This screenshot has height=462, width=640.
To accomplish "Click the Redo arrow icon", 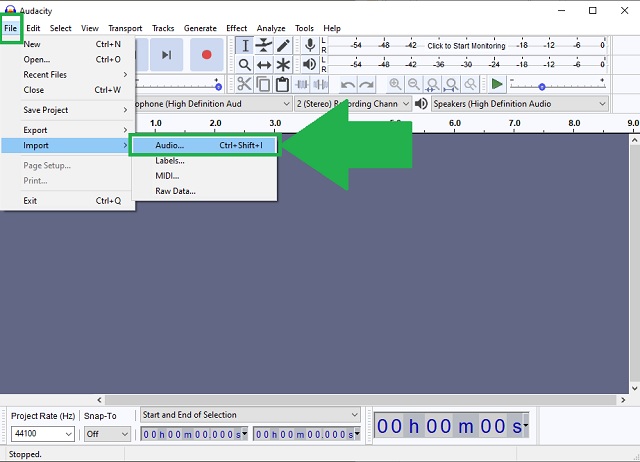I will point(367,84).
